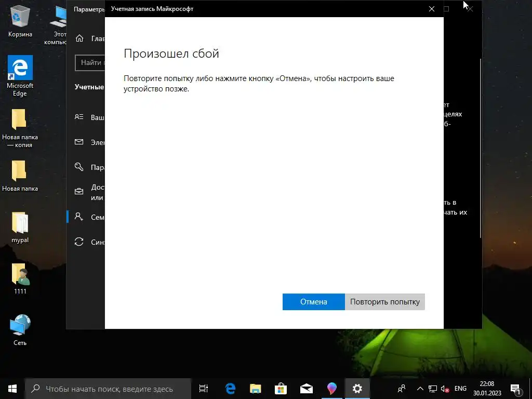Open the notification center icon
532x399 pixels.
(515, 389)
